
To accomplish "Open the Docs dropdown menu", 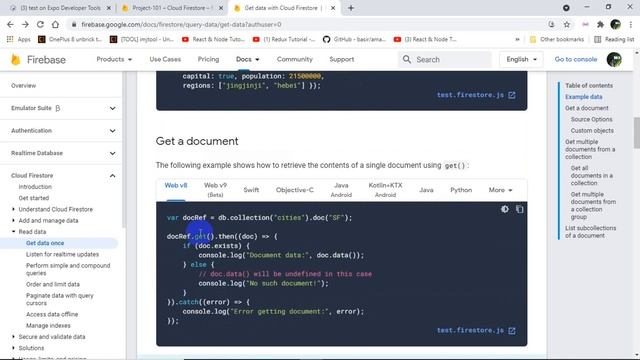I will pos(247,59).
